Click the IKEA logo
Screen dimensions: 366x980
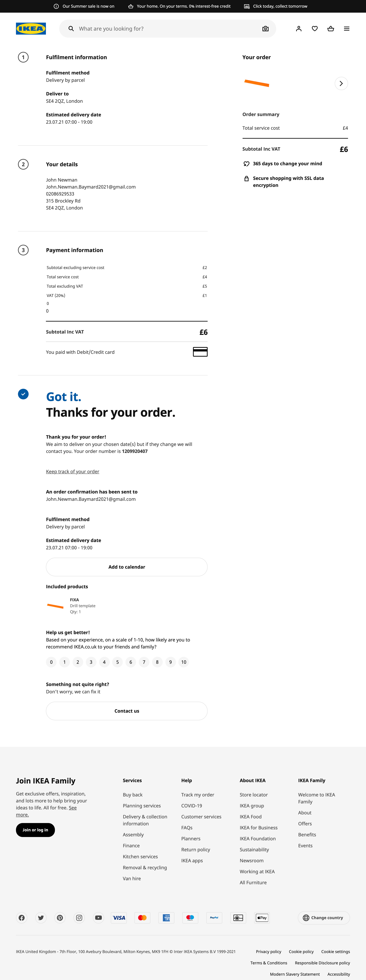(31, 29)
